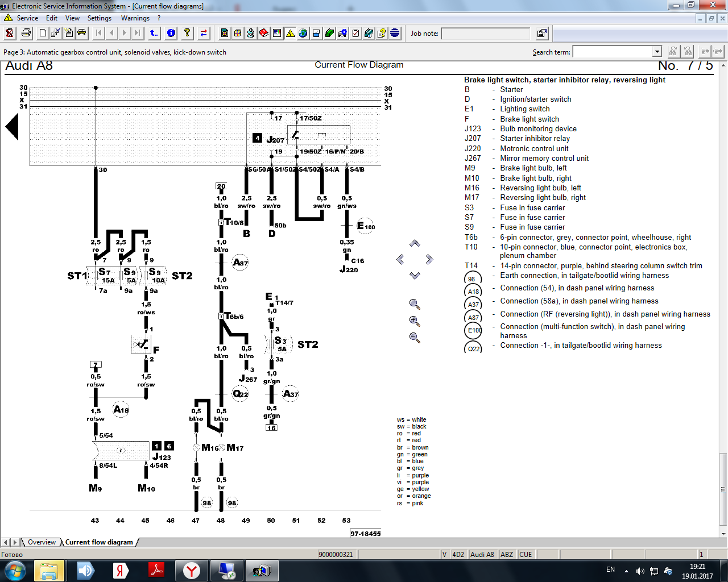Click the large black previous-page triangle

12,126
